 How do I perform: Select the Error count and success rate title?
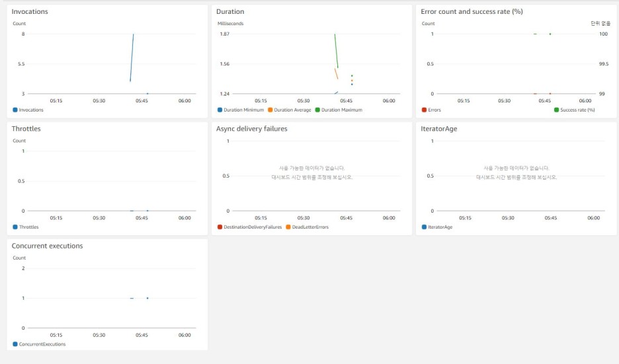[x=472, y=11]
